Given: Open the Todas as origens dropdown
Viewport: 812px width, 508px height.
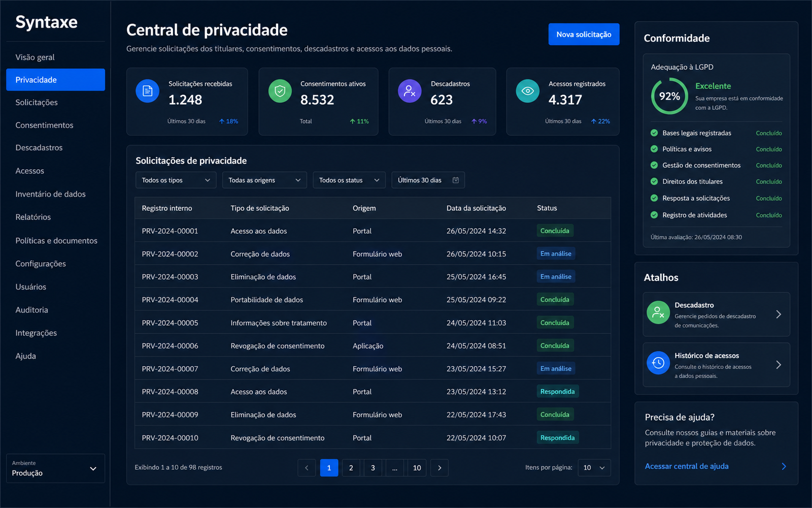Looking at the screenshot, I should tap(264, 180).
